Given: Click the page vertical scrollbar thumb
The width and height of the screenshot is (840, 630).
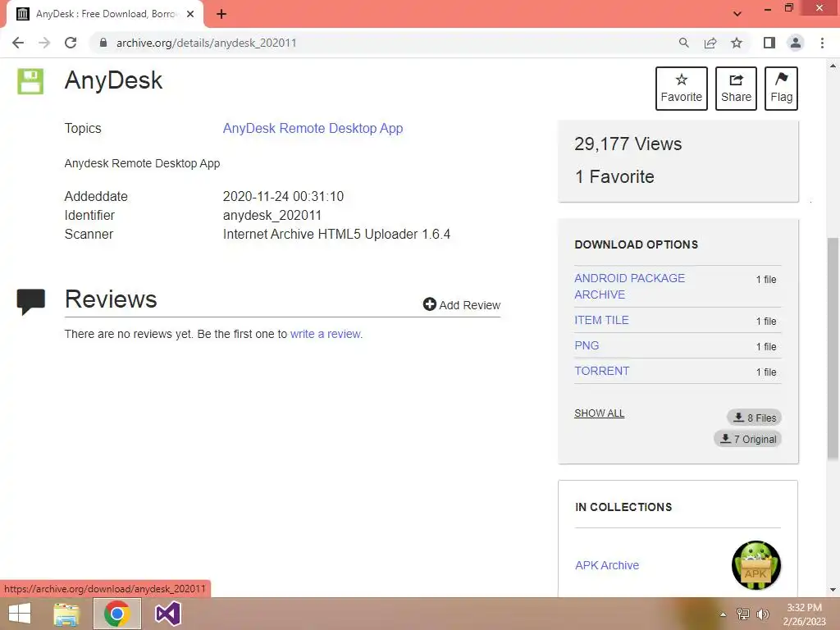Looking at the screenshot, I should [833, 348].
